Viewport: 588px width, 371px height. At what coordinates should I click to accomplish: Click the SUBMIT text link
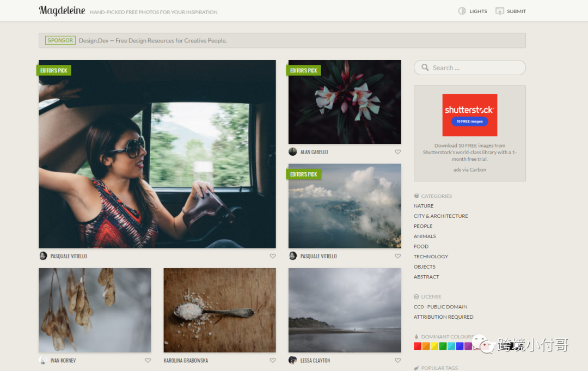(x=516, y=11)
